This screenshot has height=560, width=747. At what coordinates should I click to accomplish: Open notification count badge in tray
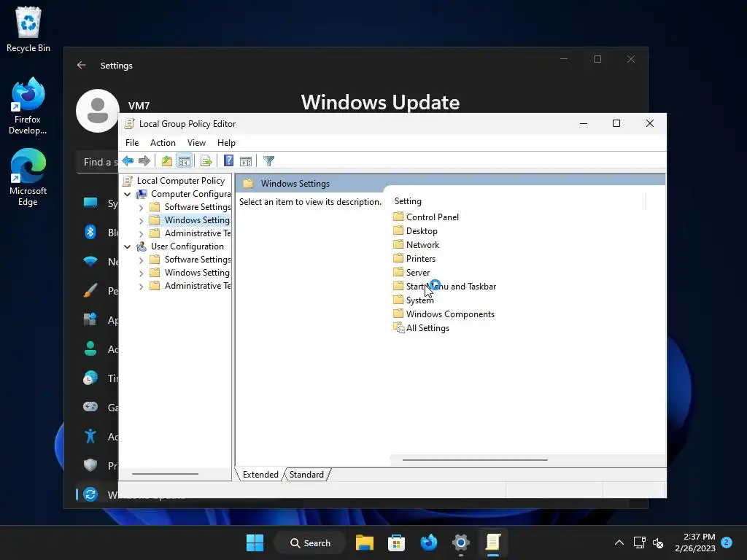(x=727, y=542)
